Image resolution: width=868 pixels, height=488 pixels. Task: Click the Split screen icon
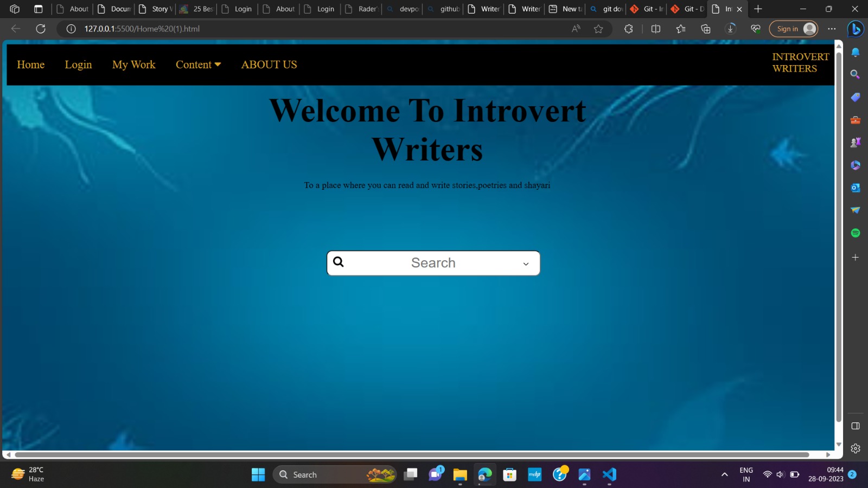pos(656,29)
